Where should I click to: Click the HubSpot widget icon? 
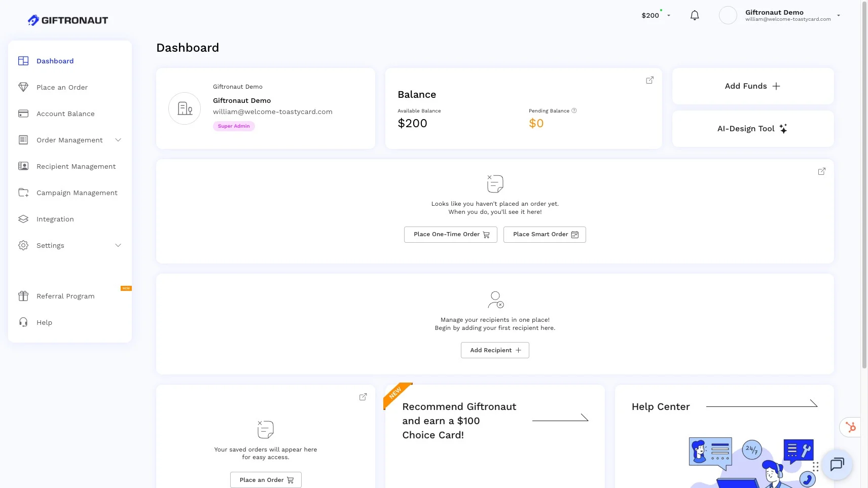(x=851, y=427)
